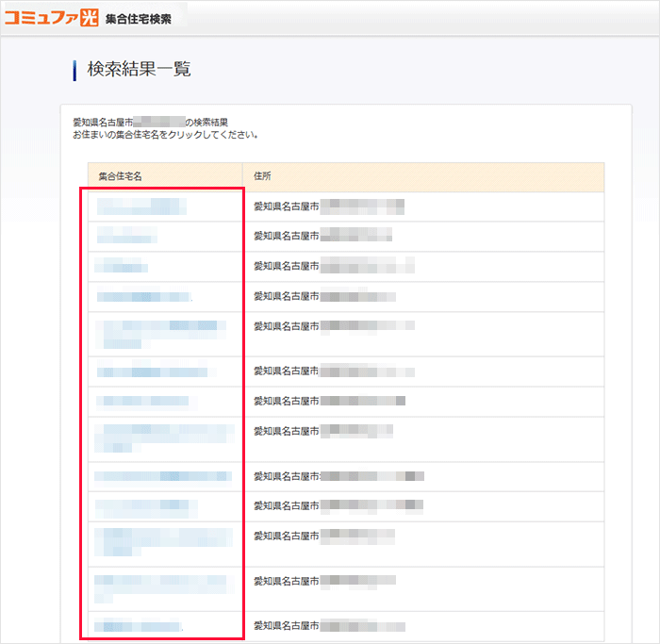Click the 集合住宅検索 header text
Viewport: 660px width, 644px height.
pos(139,18)
